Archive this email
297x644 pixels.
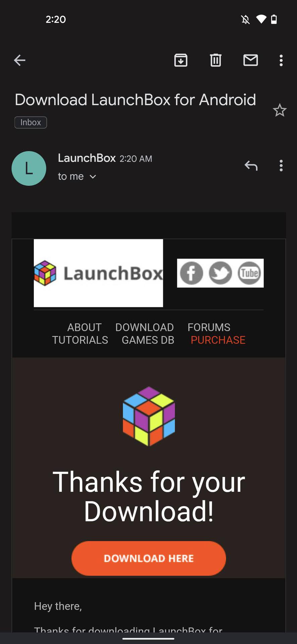(181, 60)
